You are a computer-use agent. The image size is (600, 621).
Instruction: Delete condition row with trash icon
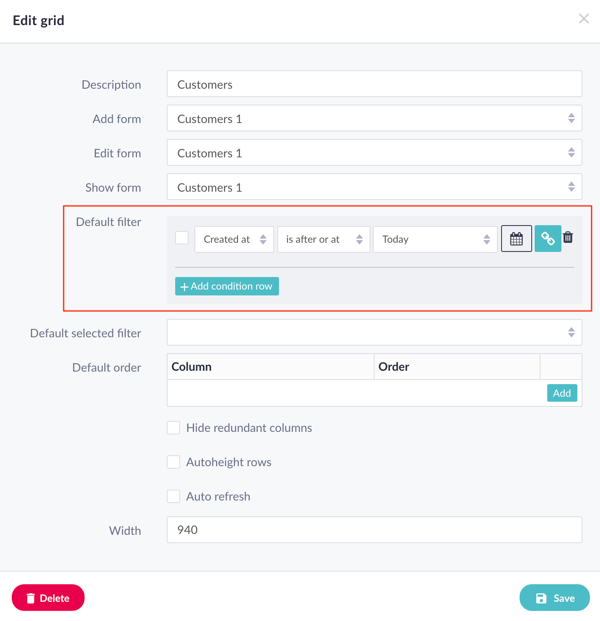(568, 237)
